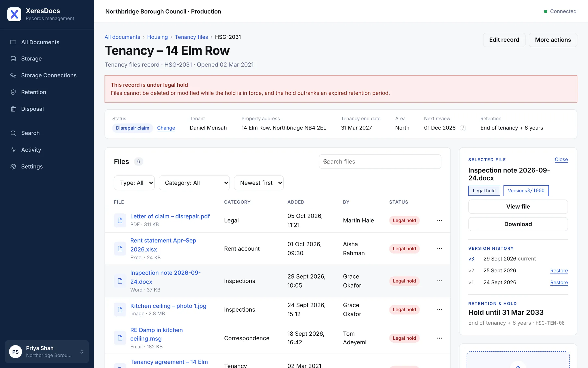Screen dimensions: 588x368
Task: Expand the Priya Shah account switcher
Action: [47, 352]
